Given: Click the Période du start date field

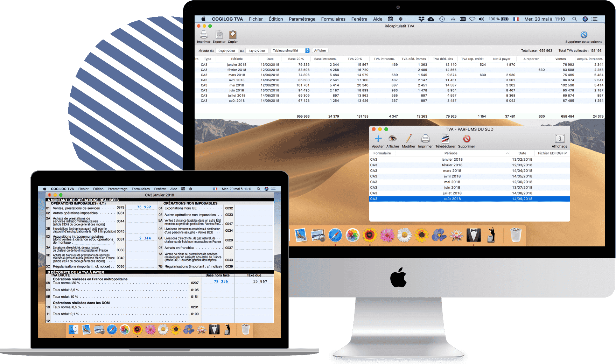Looking at the screenshot, I should click(x=227, y=51).
